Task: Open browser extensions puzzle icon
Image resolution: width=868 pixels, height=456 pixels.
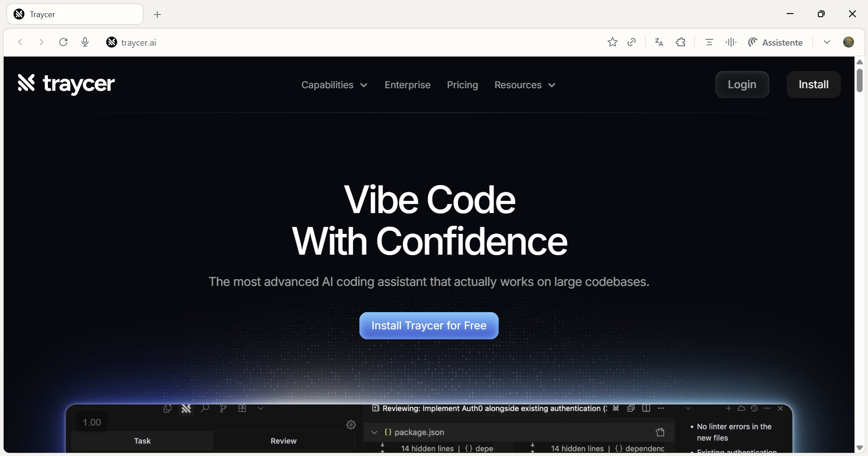Action: 680,42
